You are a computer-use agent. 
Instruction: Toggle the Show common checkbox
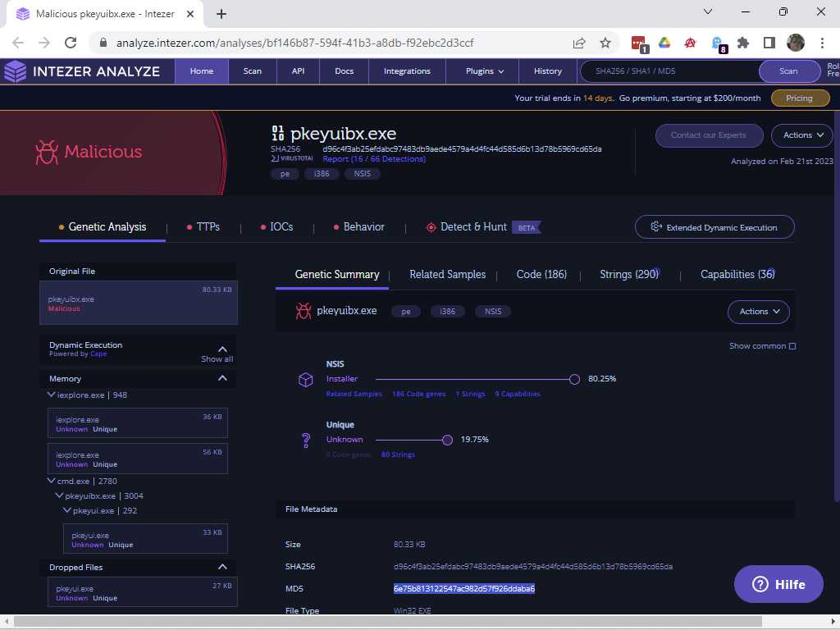(x=792, y=346)
